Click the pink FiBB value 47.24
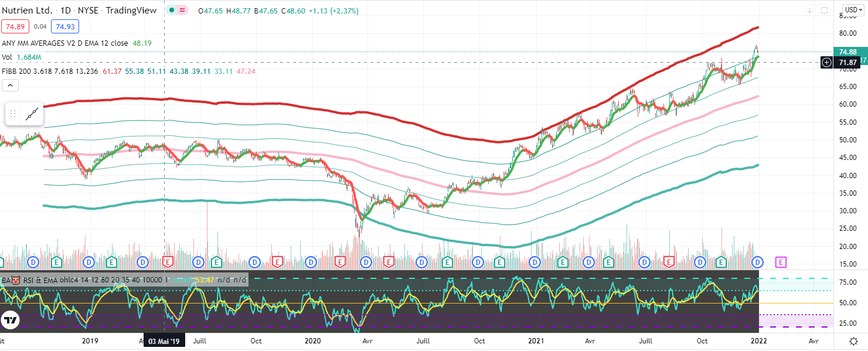Screen dimensions: 868x351 pyautogui.click(x=246, y=71)
